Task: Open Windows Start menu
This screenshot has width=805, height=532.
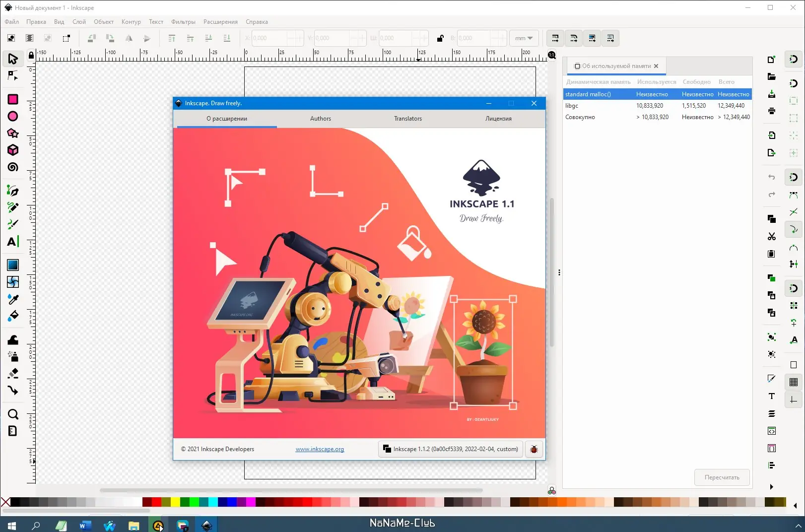Action: click(x=12, y=525)
